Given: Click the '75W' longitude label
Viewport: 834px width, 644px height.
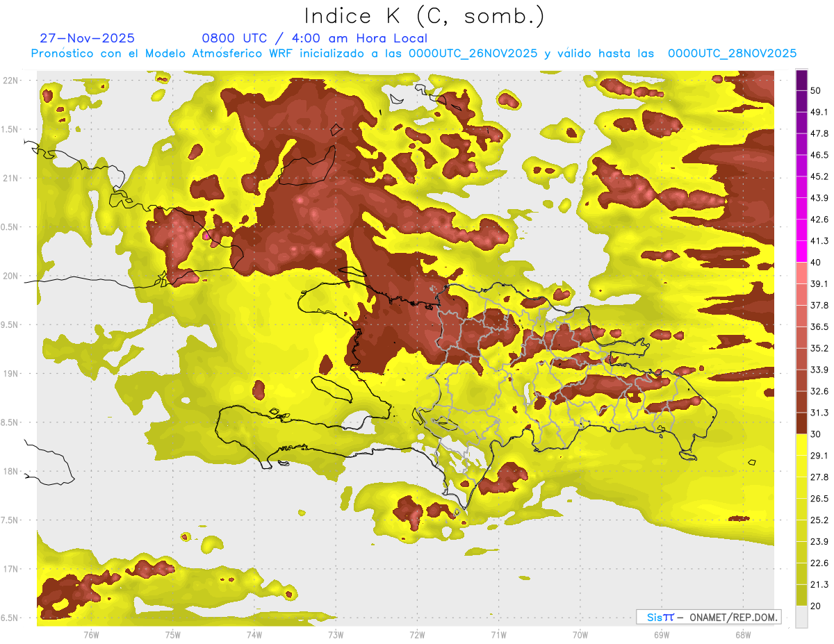Looking at the screenshot, I should pos(173,635).
